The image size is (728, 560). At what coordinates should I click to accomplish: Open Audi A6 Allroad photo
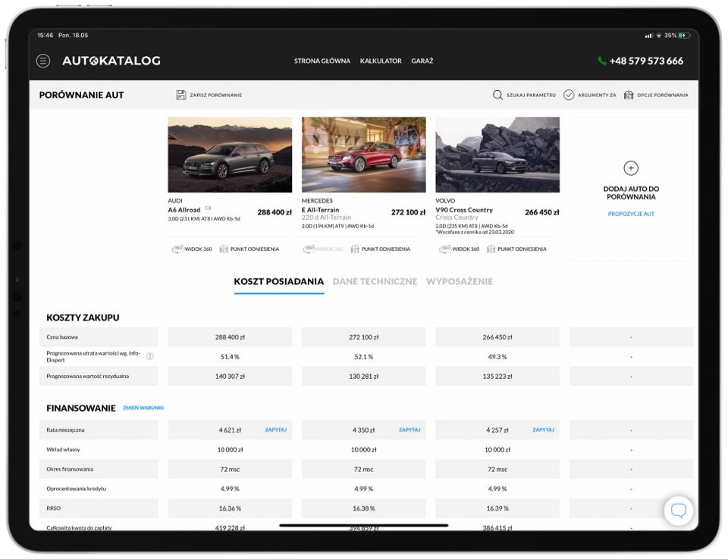pos(230,155)
